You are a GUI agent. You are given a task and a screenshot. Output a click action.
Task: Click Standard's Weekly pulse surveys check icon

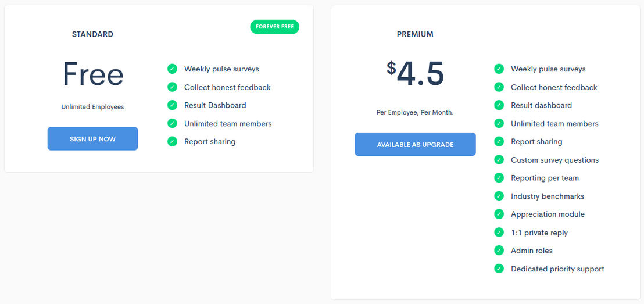(x=172, y=69)
